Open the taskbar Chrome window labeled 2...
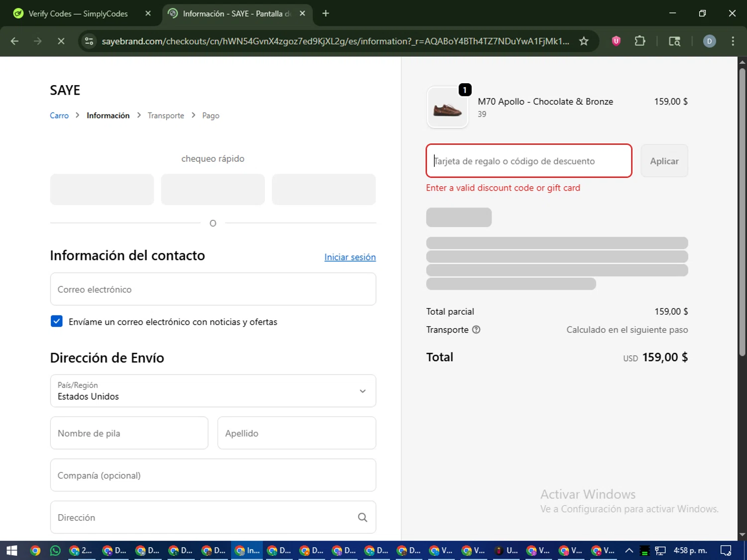 [81, 551]
